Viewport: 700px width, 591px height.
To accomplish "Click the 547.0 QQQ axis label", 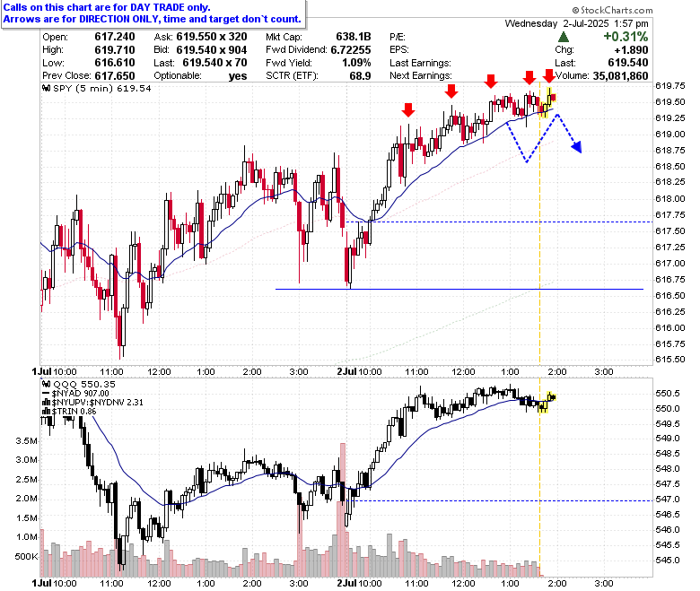I will pos(668,500).
